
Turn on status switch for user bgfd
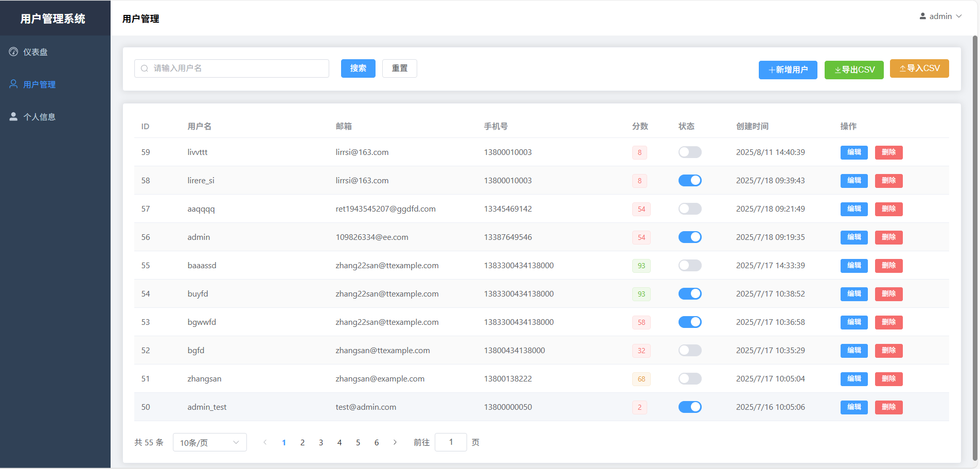coord(690,350)
